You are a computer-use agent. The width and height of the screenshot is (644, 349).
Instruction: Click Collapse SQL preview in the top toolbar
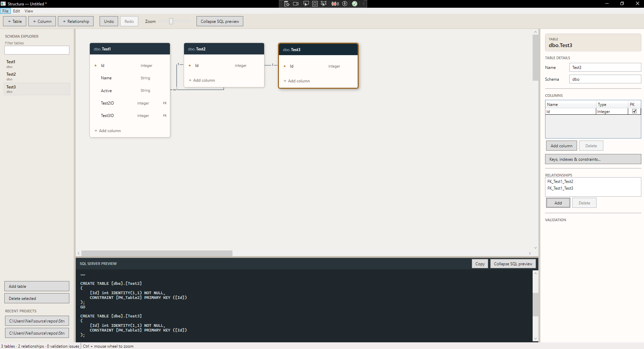point(220,21)
